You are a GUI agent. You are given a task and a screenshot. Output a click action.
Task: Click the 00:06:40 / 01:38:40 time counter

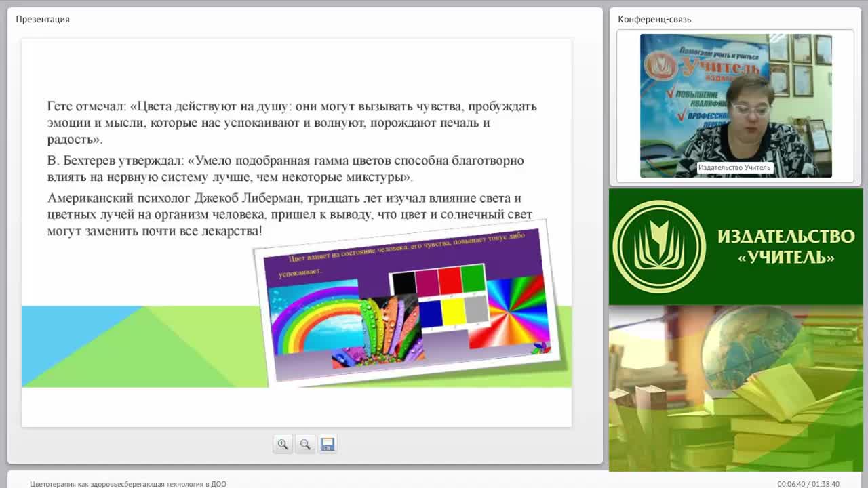pyautogui.click(x=808, y=484)
